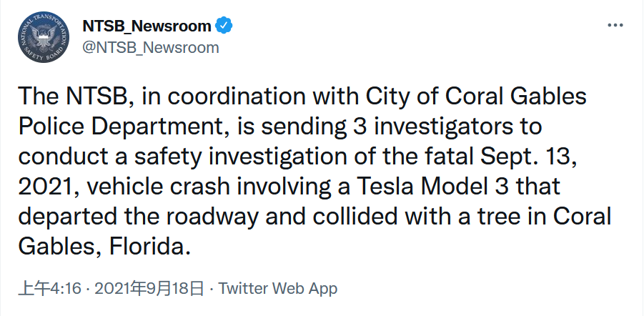Click the 2021年9月18日 date
This screenshot has height=316, width=644.
point(149,289)
